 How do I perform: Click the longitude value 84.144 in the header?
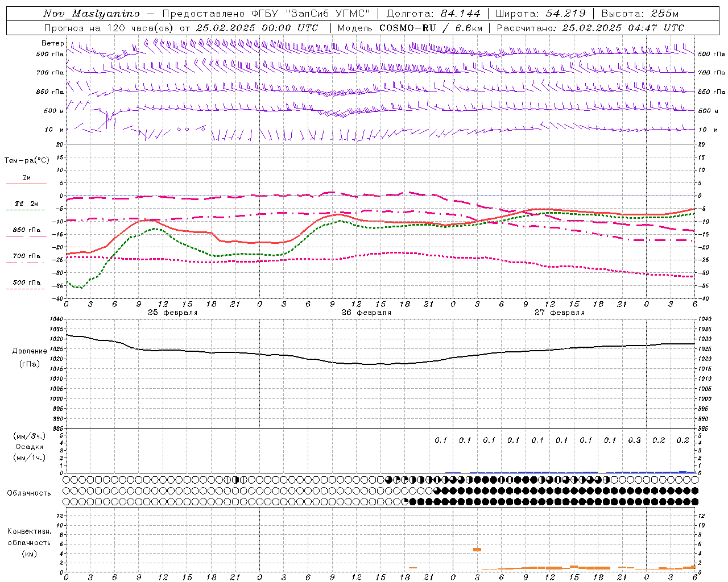[462, 14]
